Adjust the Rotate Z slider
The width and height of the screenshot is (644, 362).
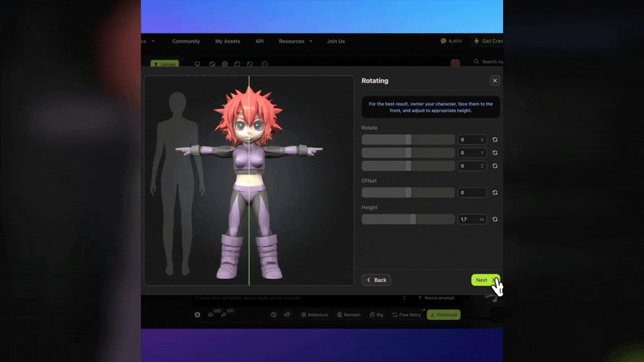[408, 166]
